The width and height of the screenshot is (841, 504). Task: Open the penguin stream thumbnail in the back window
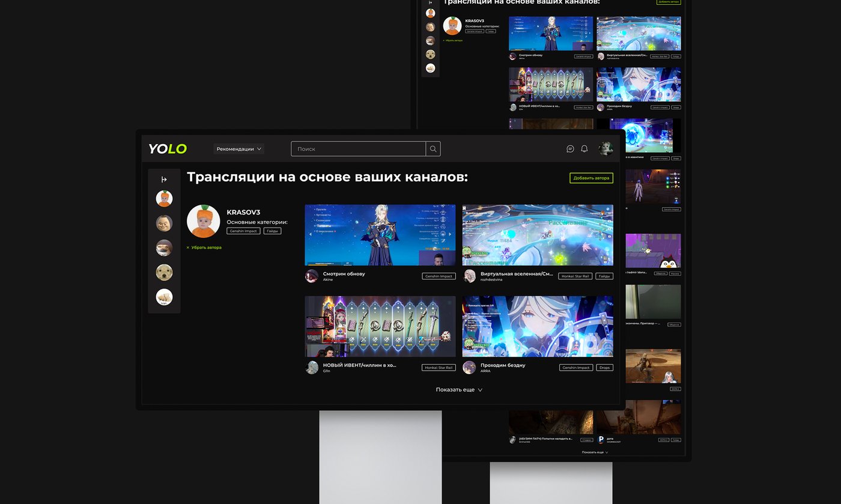(654, 250)
